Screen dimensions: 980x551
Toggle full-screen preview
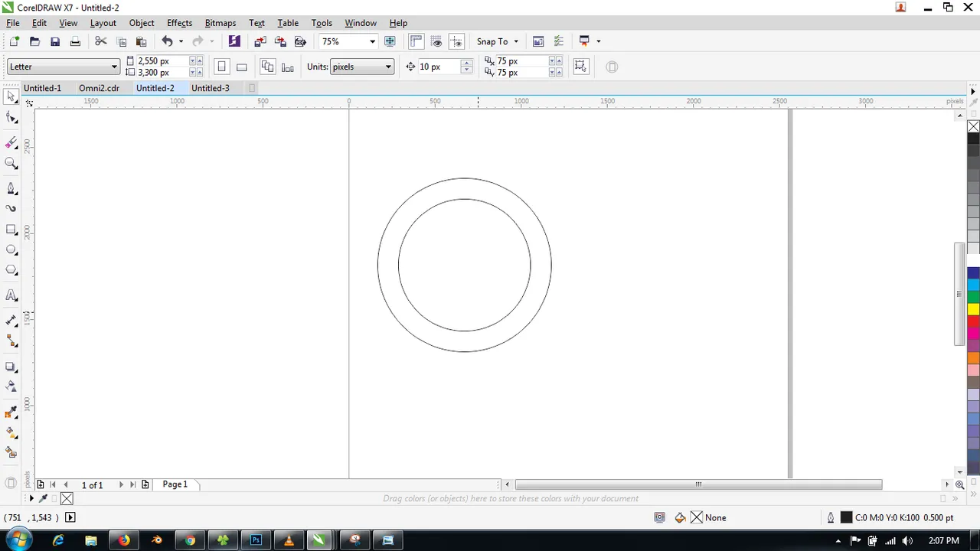390,41
